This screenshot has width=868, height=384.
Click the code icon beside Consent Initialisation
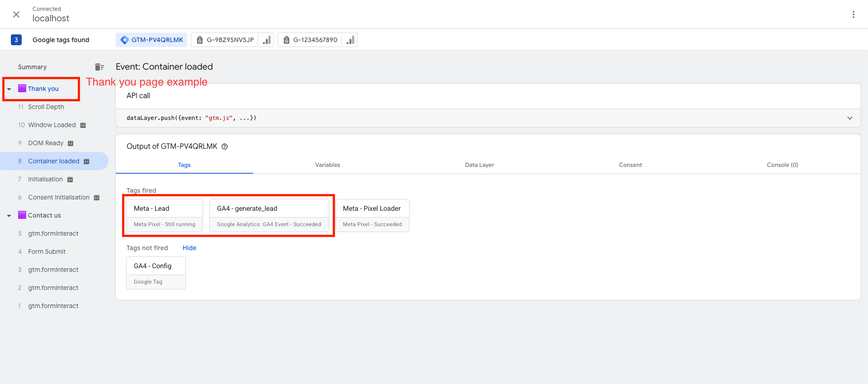coord(97,198)
